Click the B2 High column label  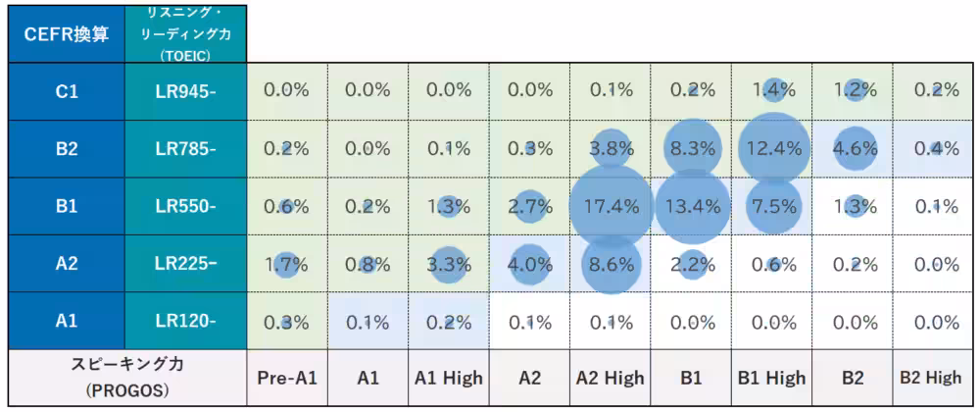[x=930, y=378]
